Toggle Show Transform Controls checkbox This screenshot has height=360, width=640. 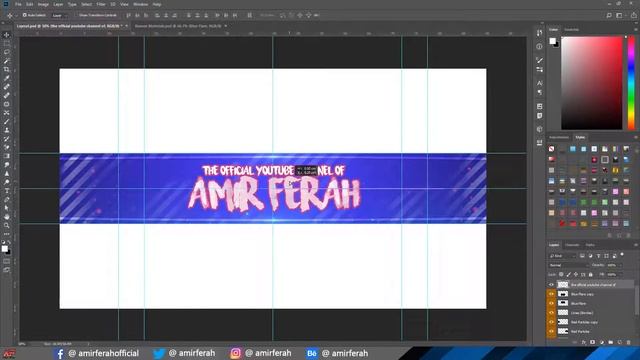point(77,16)
